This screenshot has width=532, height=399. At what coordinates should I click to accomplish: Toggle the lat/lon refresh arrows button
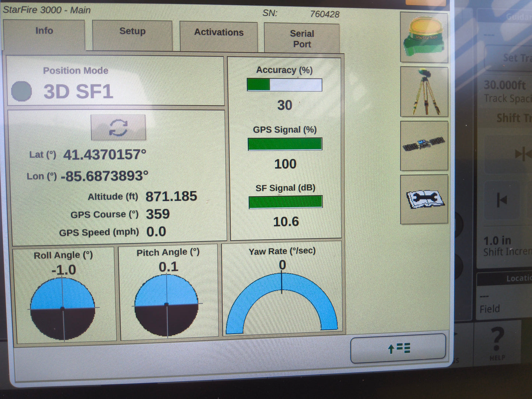[x=119, y=127]
